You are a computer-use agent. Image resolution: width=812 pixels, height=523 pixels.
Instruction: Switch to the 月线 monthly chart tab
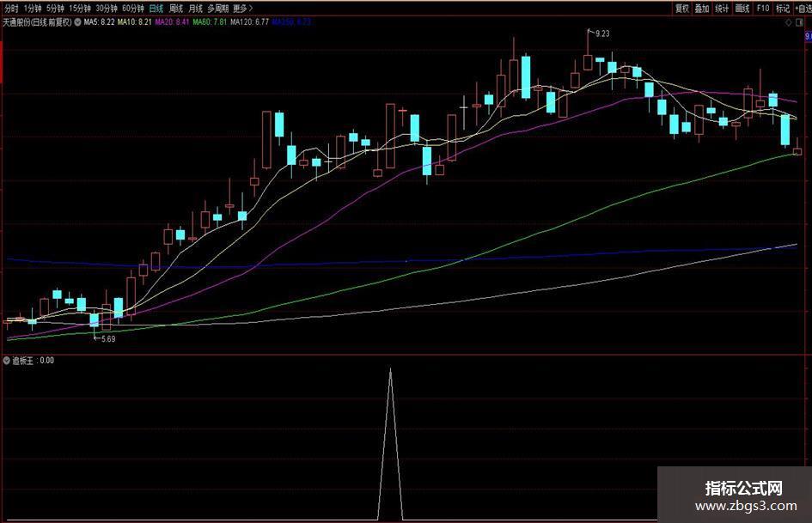[x=195, y=9]
